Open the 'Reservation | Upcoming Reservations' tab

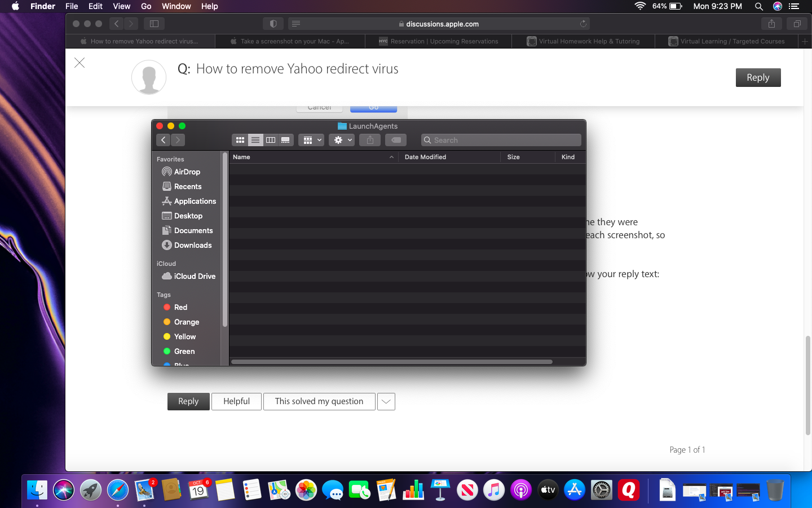coord(438,41)
